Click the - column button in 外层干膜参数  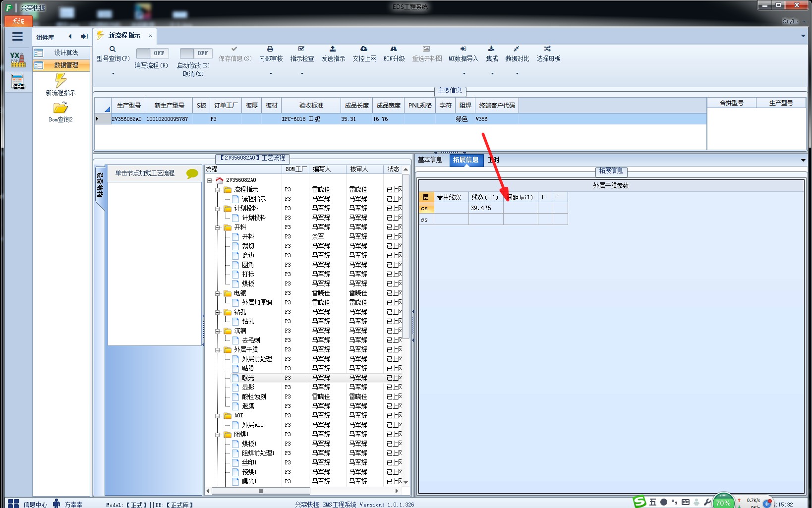(560, 197)
